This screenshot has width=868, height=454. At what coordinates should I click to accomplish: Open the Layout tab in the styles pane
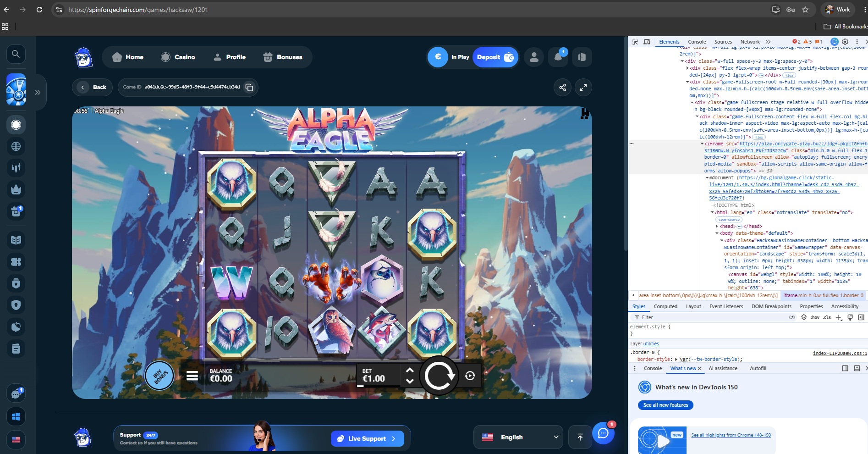pos(693,306)
